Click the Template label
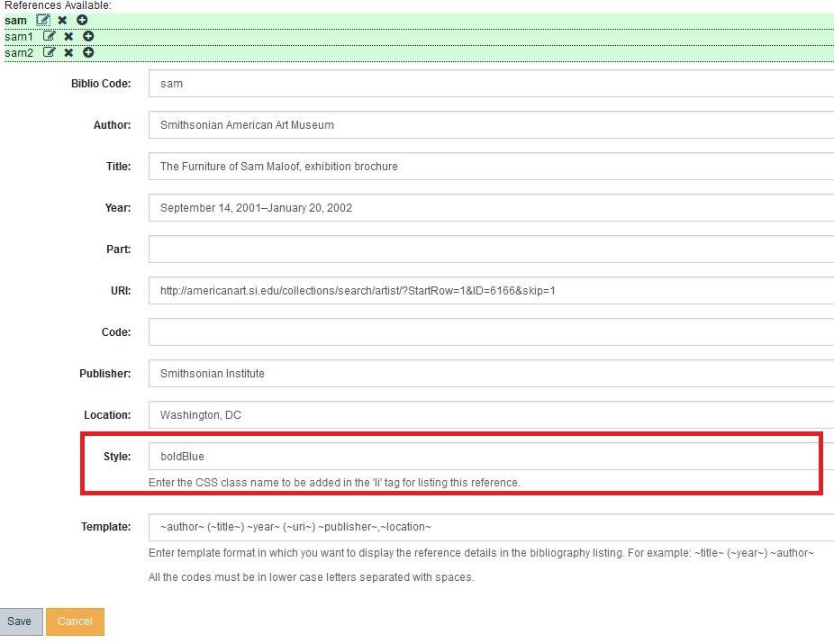834x644 pixels. [105, 527]
